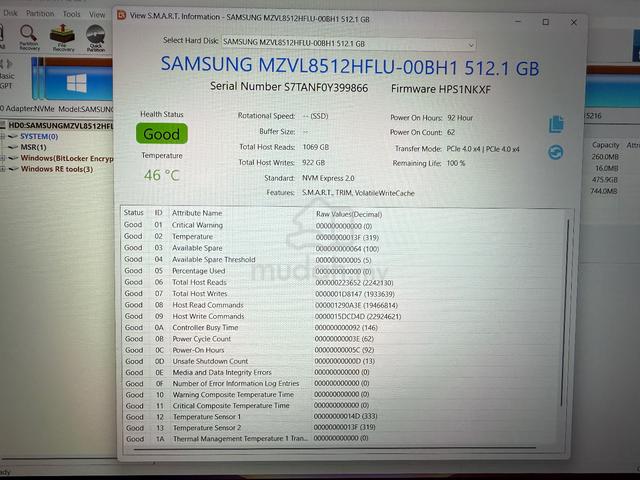The image size is (640, 480).
Task: Select Warning Composite Temperature Time row
Action: click(x=343, y=395)
